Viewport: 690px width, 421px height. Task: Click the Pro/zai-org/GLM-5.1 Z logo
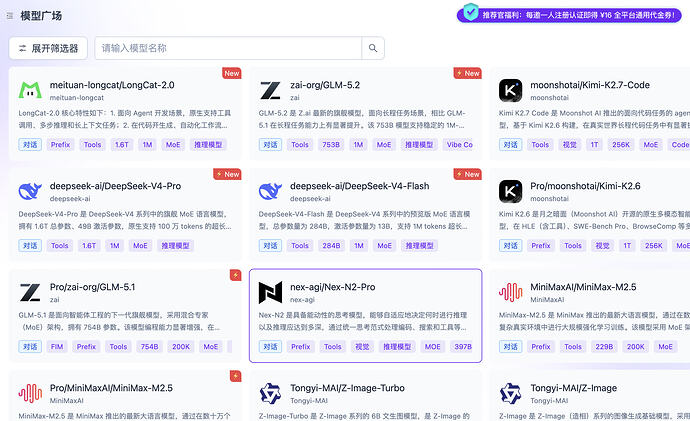coord(30,293)
